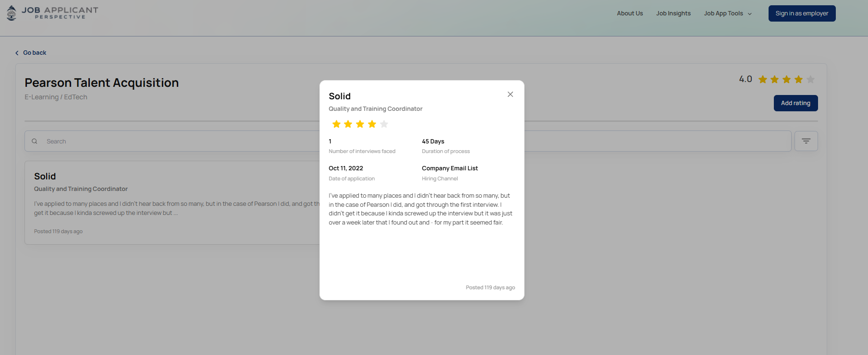
Task: Click Quality and Training Coordinator in dialog
Action: pos(376,109)
